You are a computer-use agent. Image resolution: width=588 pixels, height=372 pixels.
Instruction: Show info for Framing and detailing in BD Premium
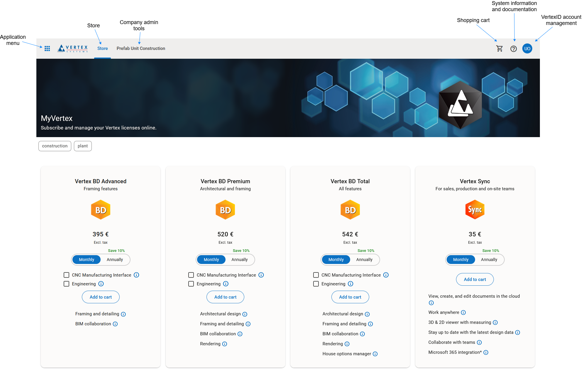tap(248, 324)
